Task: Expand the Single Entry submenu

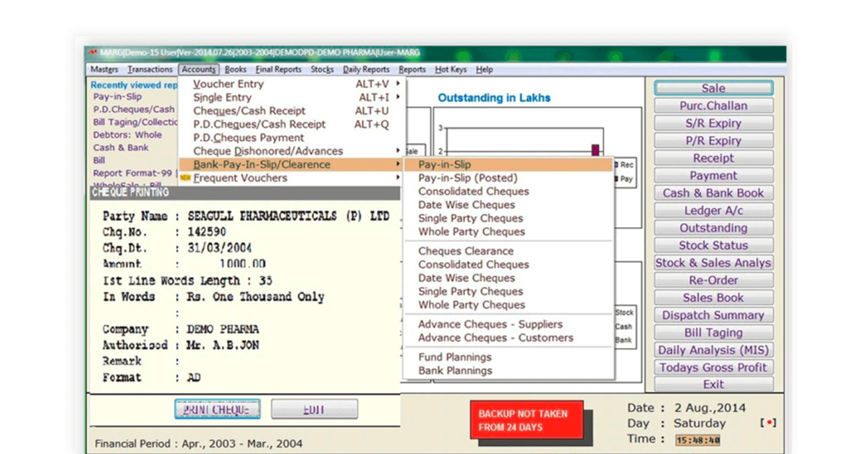Action: pyautogui.click(x=292, y=97)
